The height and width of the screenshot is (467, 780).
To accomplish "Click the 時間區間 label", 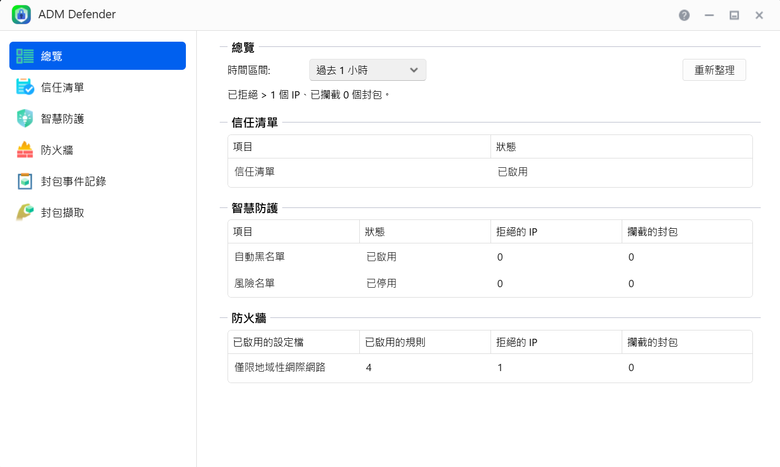I will click(x=249, y=70).
